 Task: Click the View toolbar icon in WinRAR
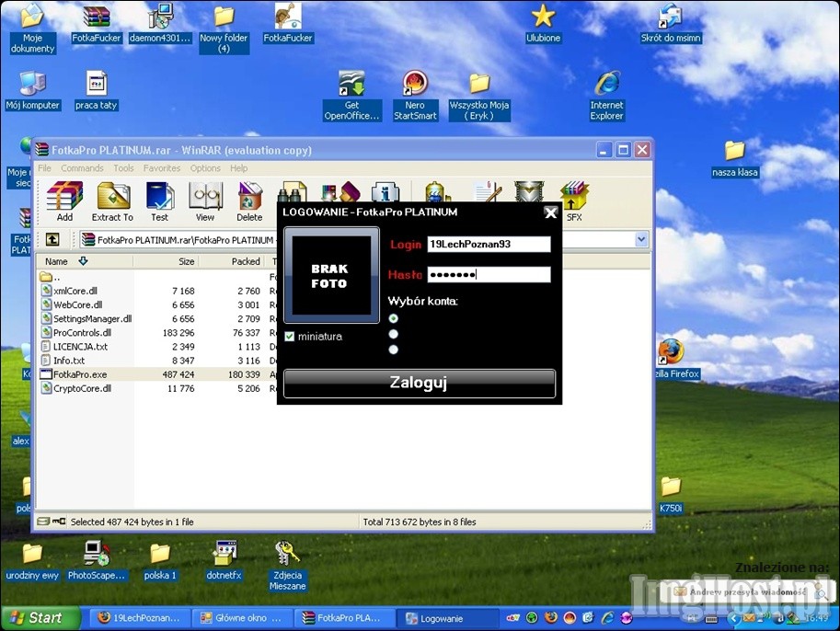pyautogui.click(x=204, y=201)
